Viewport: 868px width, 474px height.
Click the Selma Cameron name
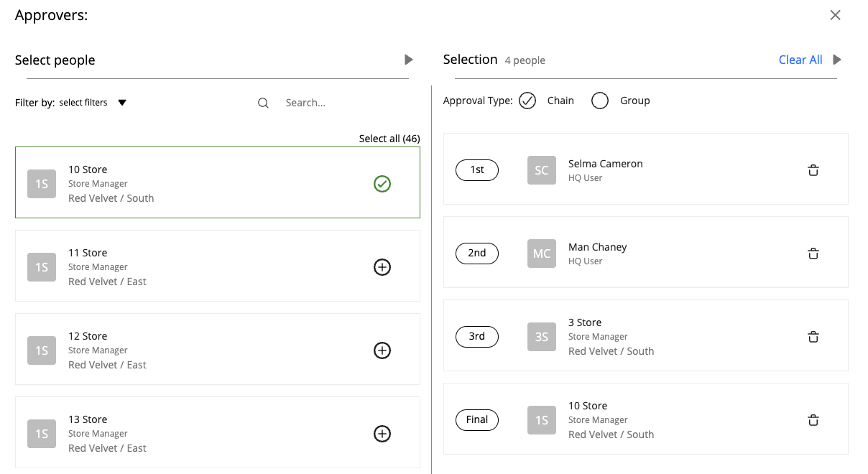[x=606, y=164]
